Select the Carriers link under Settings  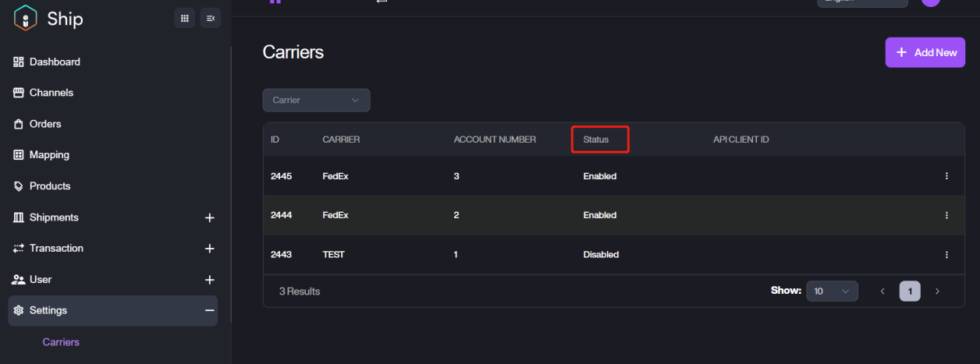[x=61, y=342]
